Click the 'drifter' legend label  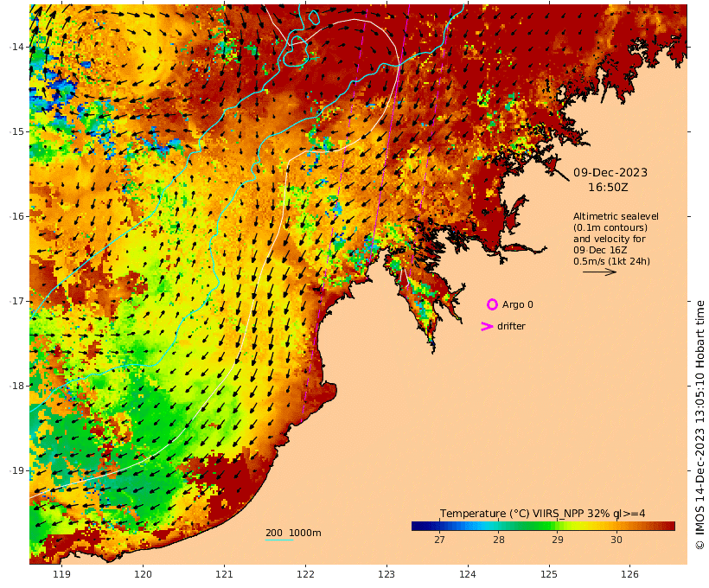pyautogui.click(x=511, y=326)
